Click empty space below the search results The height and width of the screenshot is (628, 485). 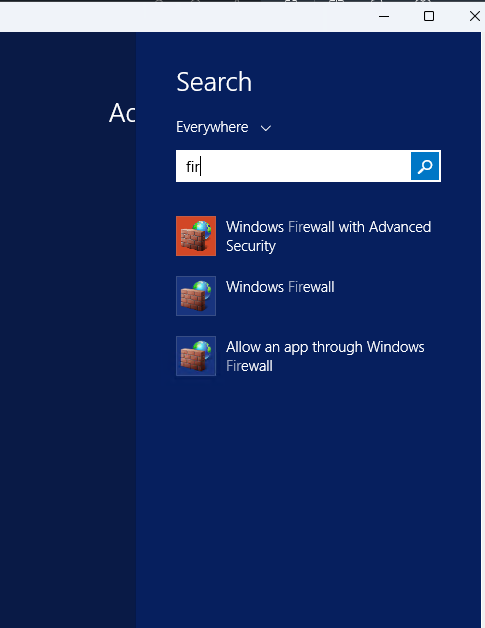[308, 501]
